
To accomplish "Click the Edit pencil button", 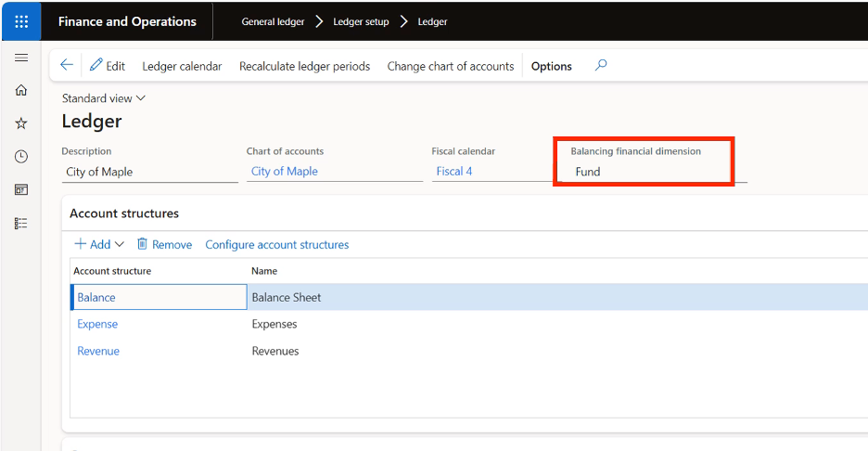I will click(x=108, y=66).
